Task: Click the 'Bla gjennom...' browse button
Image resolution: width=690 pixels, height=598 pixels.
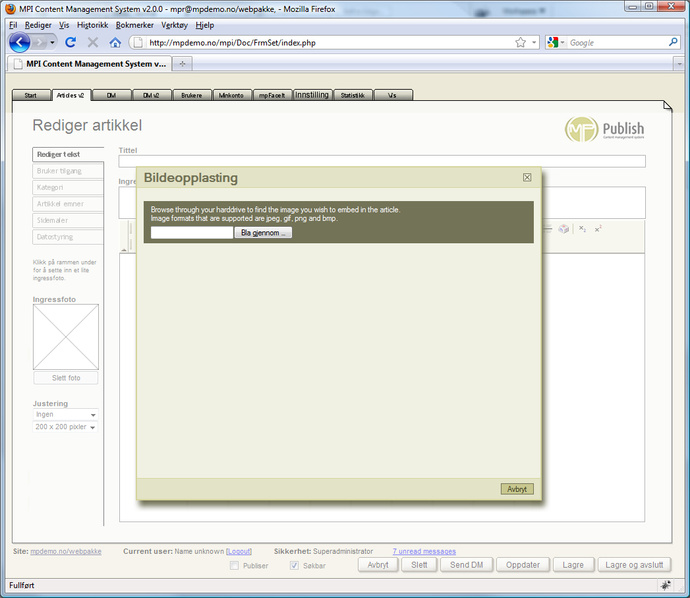Action: click(x=264, y=233)
